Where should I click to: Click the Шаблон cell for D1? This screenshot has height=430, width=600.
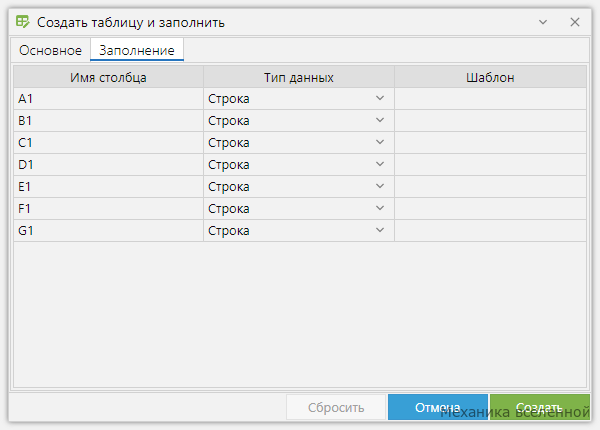[490, 165]
